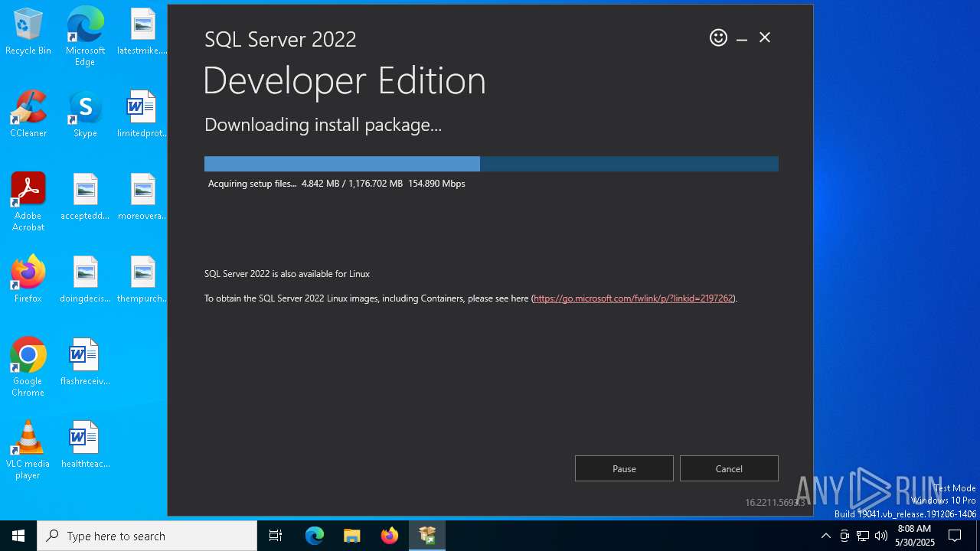Select the acceptedd image file icon

[85, 197]
